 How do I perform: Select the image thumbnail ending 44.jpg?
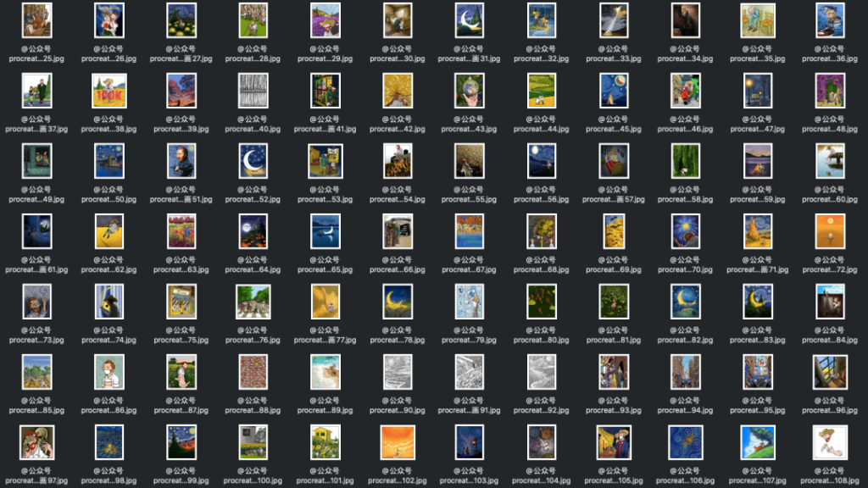point(542,91)
